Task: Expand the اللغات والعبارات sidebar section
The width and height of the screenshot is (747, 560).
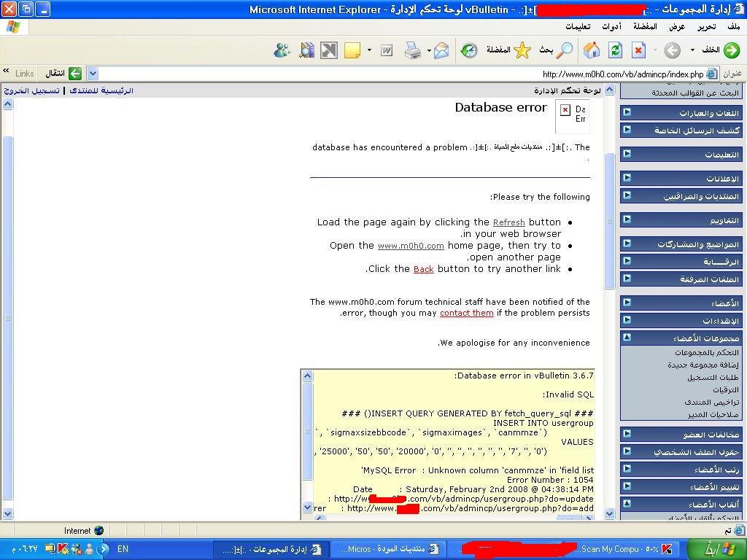Action: (x=627, y=112)
